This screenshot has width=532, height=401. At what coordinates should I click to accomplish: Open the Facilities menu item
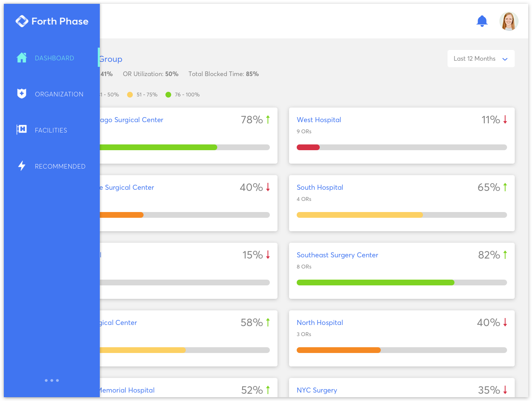[52, 130]
